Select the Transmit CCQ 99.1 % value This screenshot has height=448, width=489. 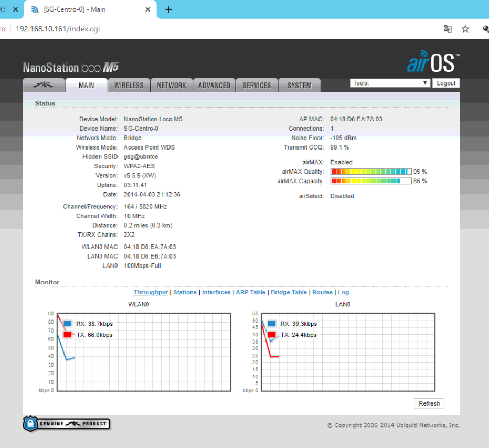click(339, 147)
